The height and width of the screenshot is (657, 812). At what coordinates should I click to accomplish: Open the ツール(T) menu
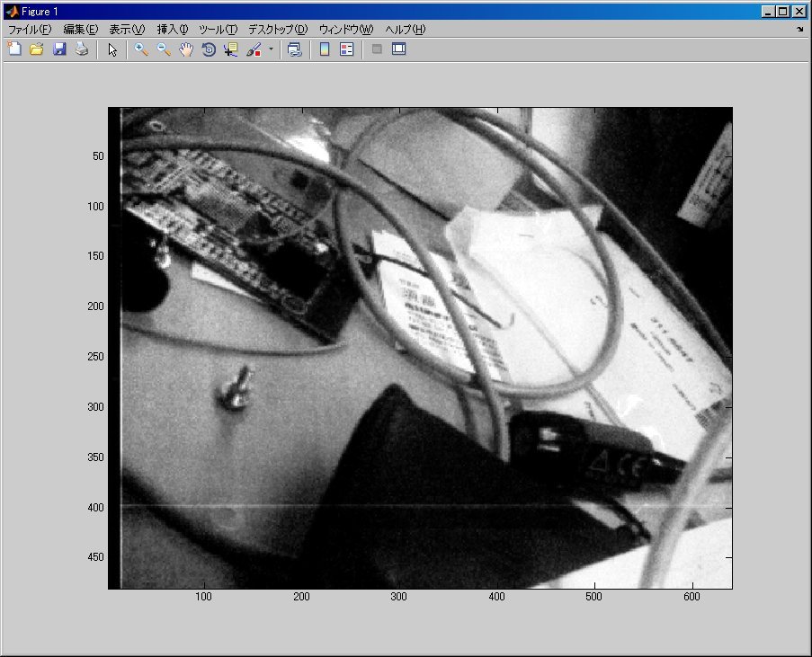pos(219,30)
